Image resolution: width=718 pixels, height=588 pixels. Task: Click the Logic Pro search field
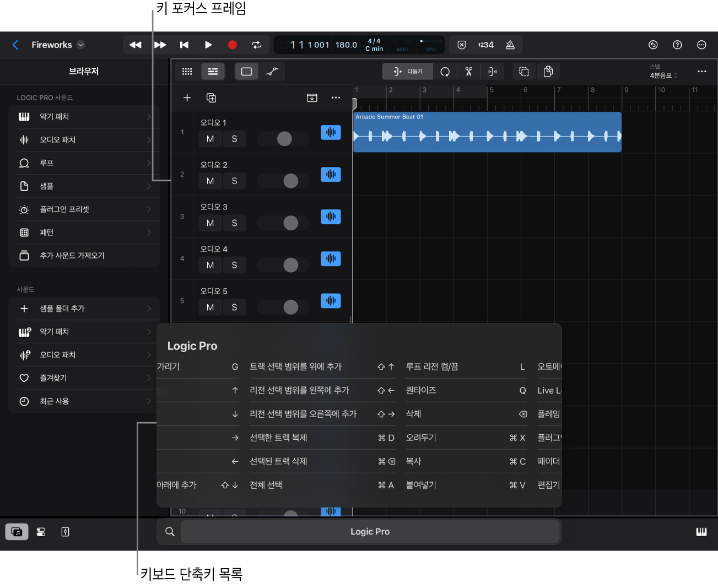tap(370, 532)
